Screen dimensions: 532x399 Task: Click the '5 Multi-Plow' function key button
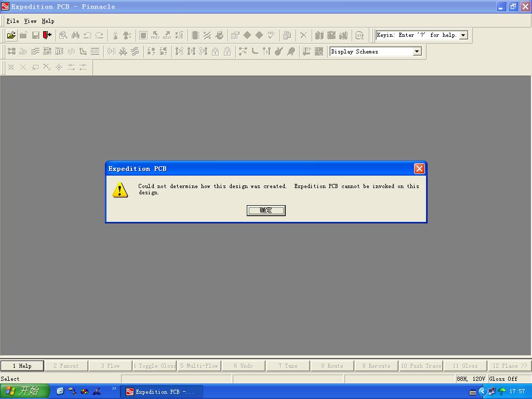pyautogui.click(x=199, y=366)
